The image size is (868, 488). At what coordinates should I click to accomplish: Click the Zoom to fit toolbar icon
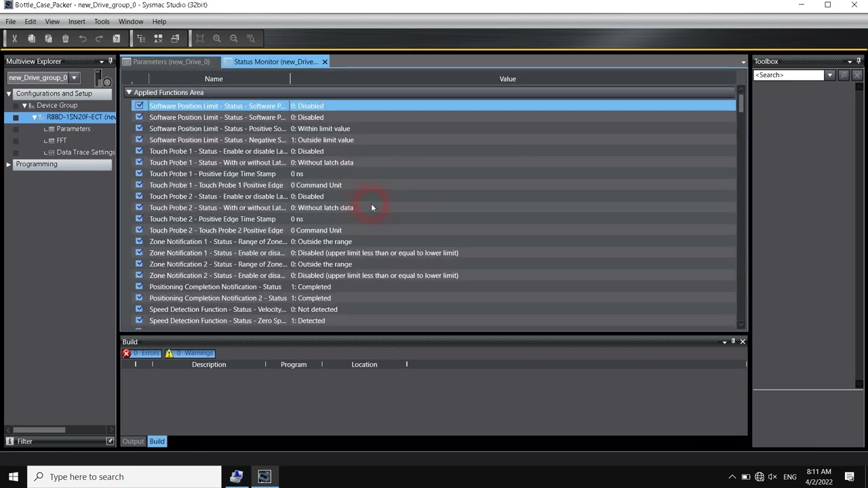coord(200,39)
